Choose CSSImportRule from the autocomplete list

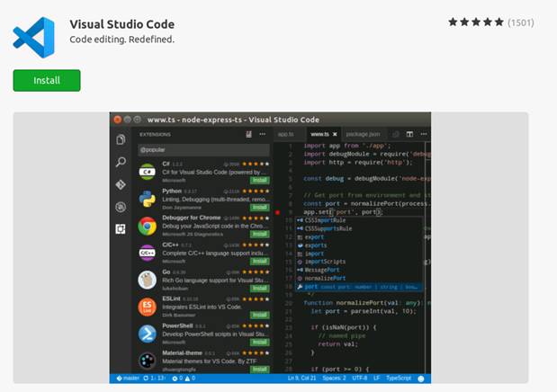click(x=359, y=220)
